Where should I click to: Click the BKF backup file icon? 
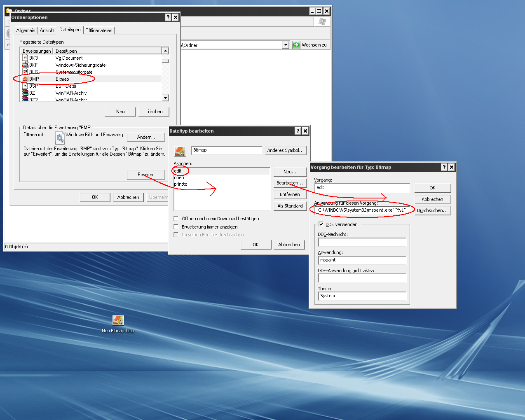25,65
